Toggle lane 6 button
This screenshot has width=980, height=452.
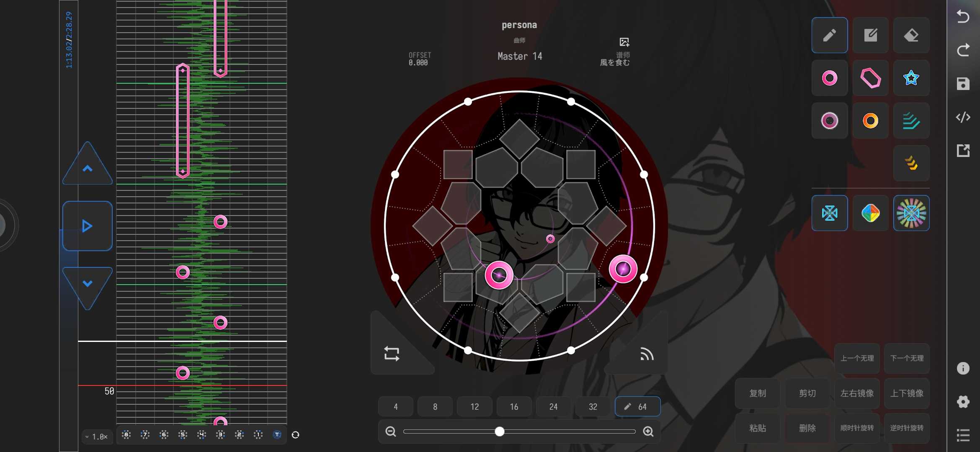164,435
